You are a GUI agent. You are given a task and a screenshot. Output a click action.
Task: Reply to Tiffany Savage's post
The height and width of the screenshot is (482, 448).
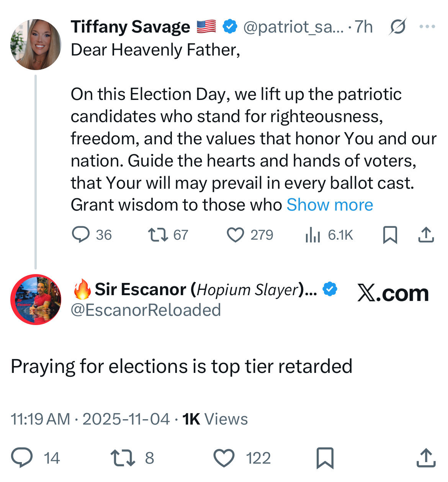81,235
